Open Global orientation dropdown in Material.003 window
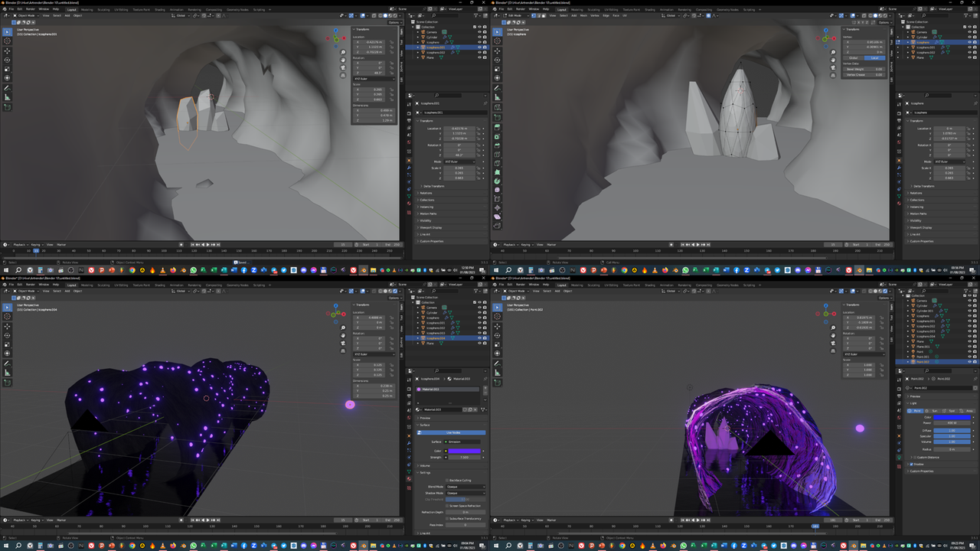980x551 pixels. point(181,291)
